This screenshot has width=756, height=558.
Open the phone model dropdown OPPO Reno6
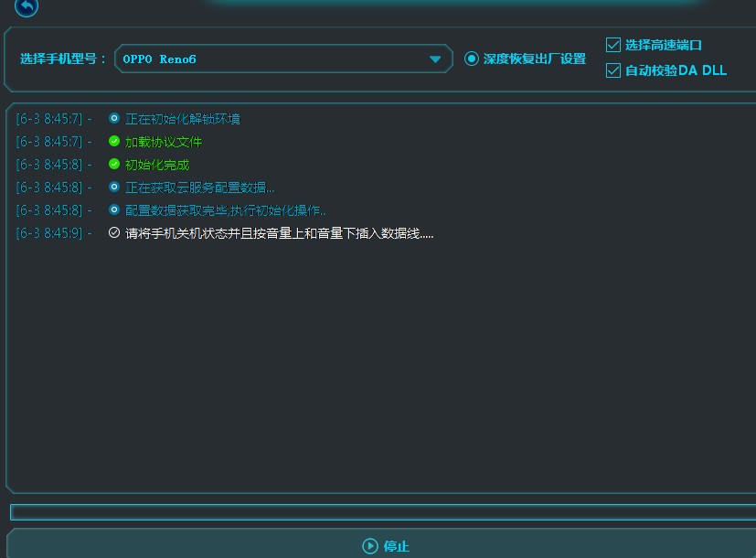pos(283,59)
